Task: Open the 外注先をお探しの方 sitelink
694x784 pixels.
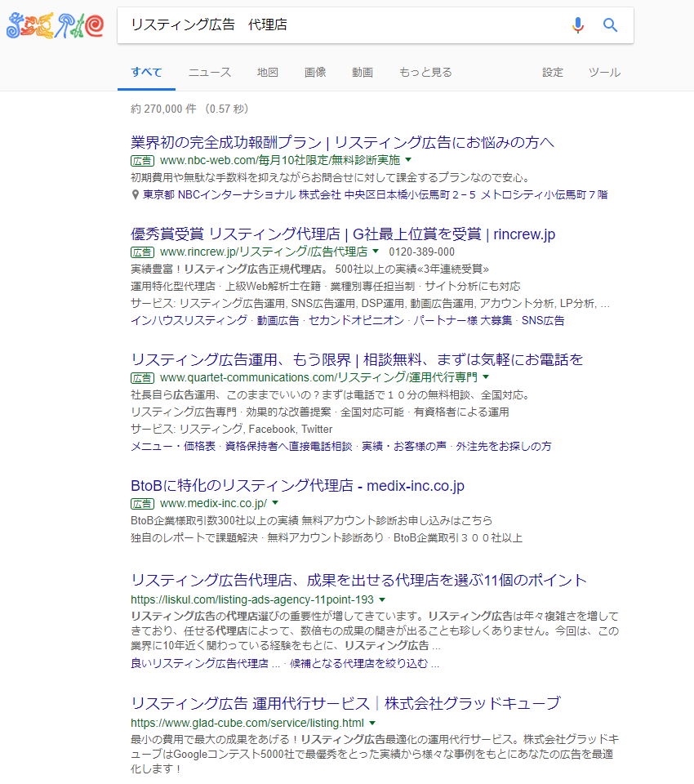Action: 504,446
